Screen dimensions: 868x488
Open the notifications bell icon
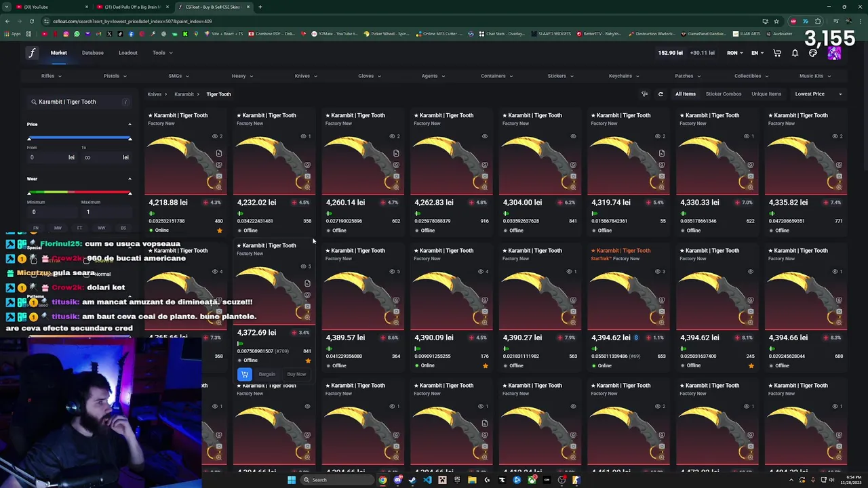coord(795,53)
